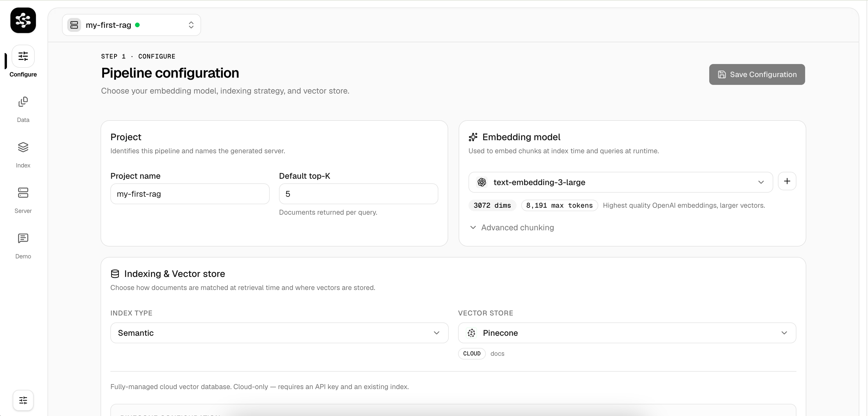The image size is (868, 416).
Task: Click the STEP 1 · CONFIGURE label
Action: click(x=138, y=56)
